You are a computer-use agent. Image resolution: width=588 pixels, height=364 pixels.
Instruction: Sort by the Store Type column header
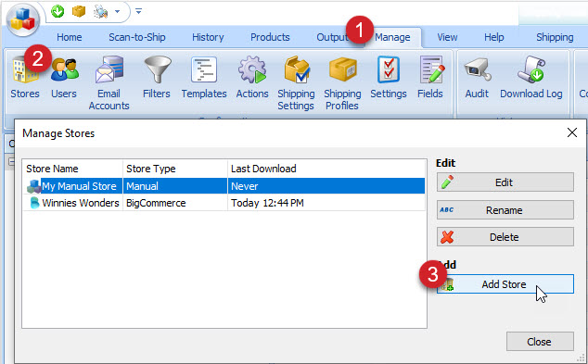point(175,169)
